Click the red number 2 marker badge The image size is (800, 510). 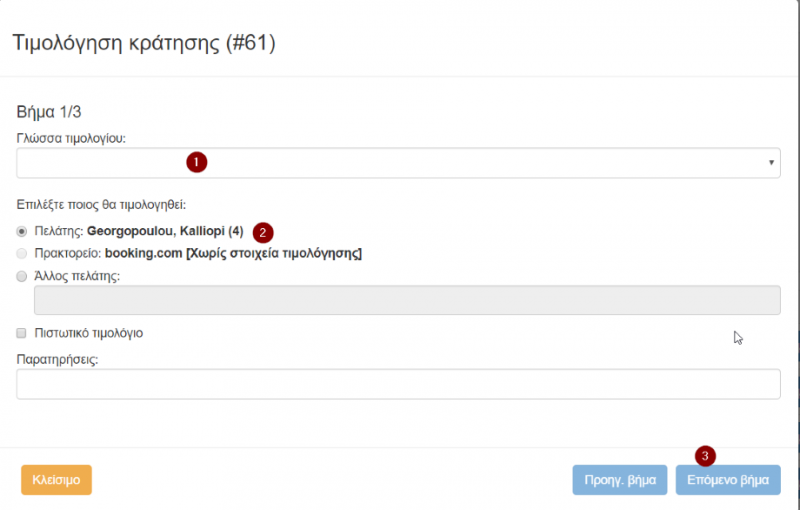[x=263, y=232]
